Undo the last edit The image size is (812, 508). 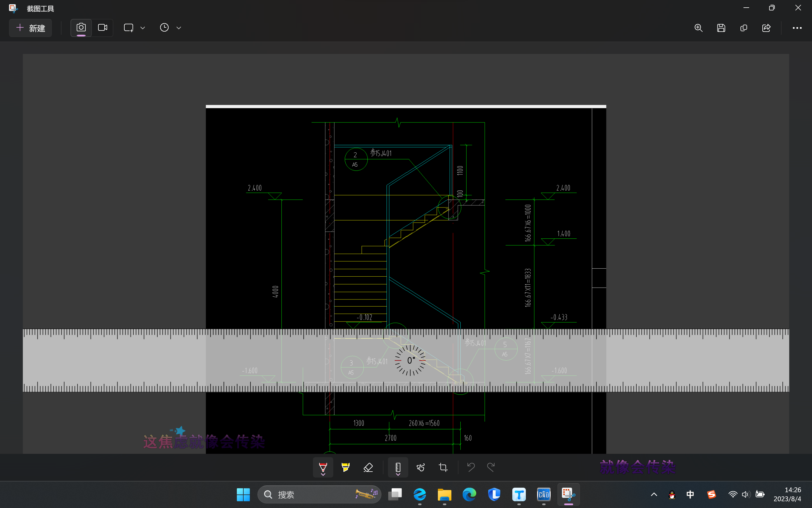click(x=471, y=467)
